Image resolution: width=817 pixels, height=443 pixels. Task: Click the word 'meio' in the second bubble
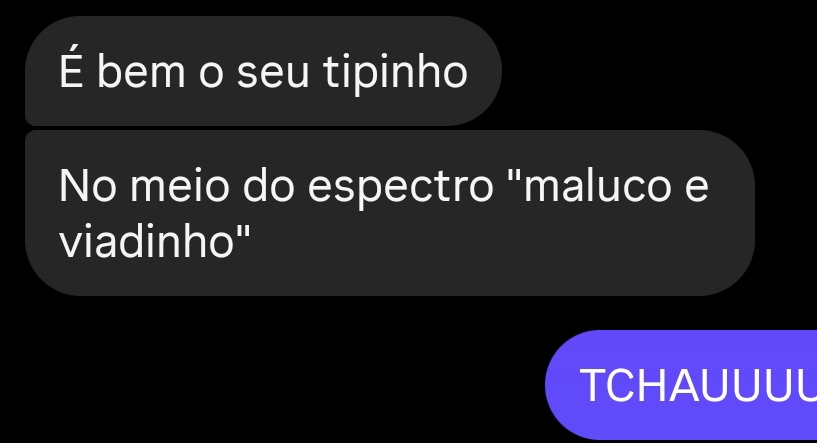pyautogui.click(x=180, y=184)
